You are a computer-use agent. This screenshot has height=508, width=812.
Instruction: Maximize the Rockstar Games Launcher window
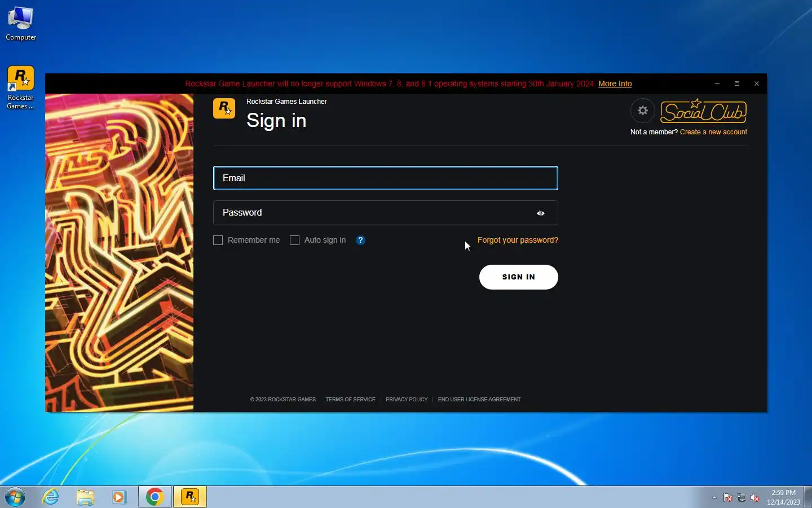tap(737, 84)
